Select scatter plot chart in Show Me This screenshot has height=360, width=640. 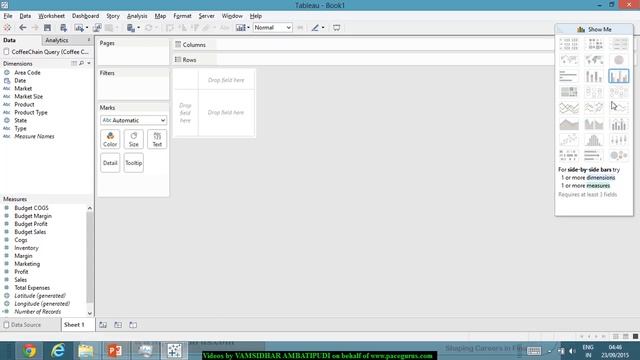click(569, 140)
